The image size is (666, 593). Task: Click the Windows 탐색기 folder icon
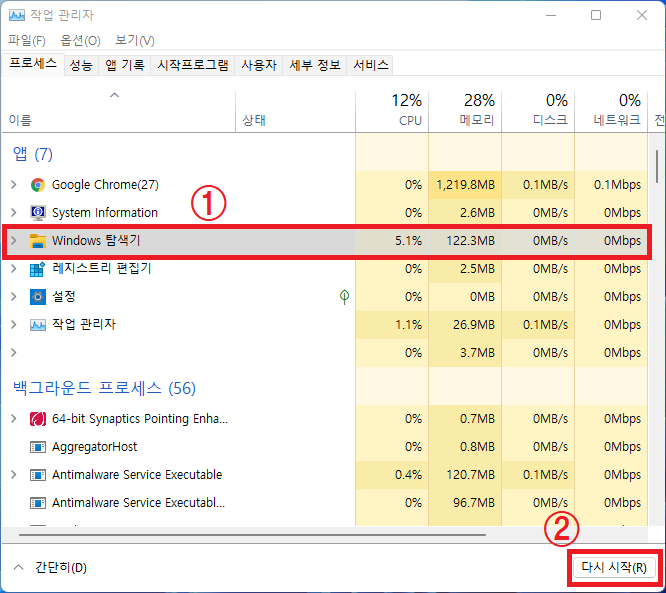click(38, 241)
